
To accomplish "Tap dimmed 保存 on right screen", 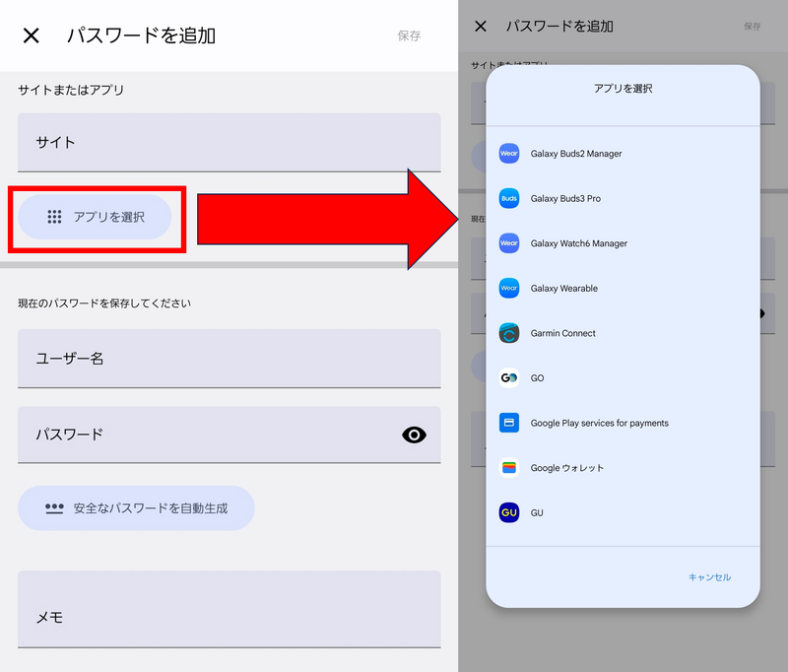I will 753,27.
